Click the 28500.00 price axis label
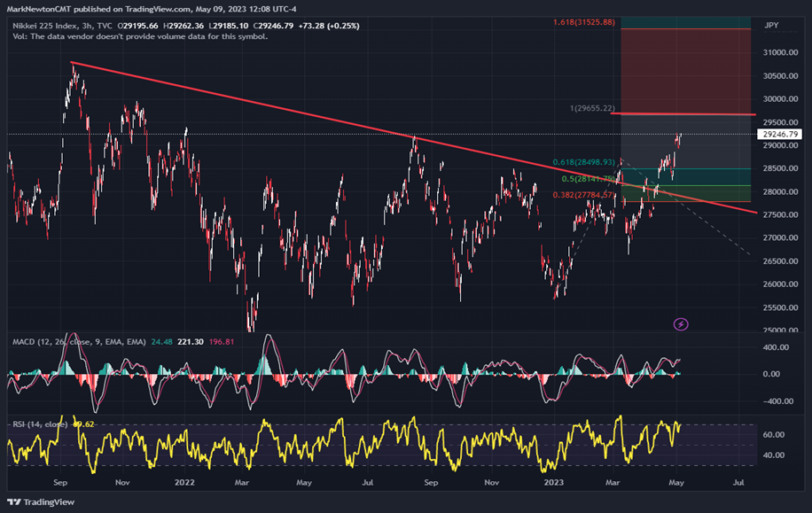The height and width of the screenshot is (513, 812). pos(780,168)
